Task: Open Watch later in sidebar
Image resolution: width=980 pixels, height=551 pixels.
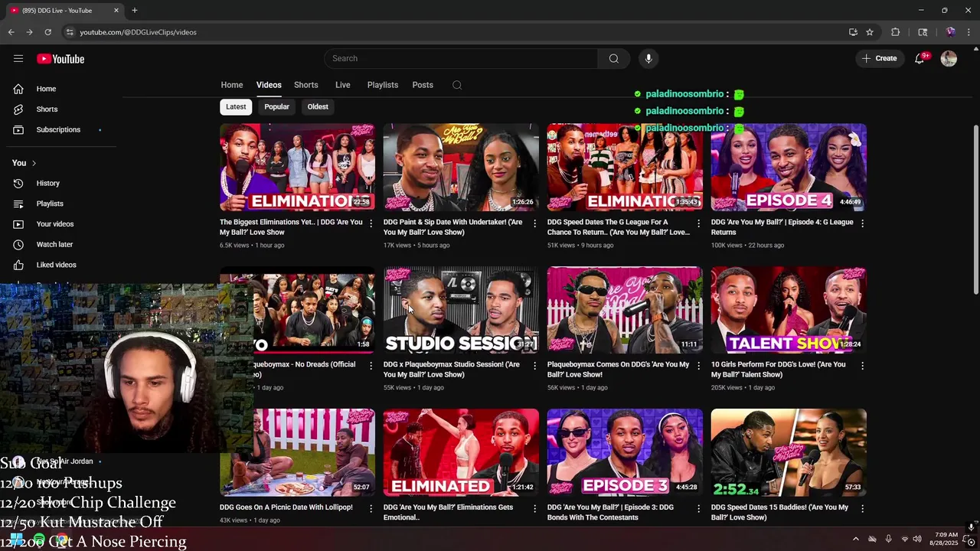Action: pyautogui.click(x=54, y=244)
